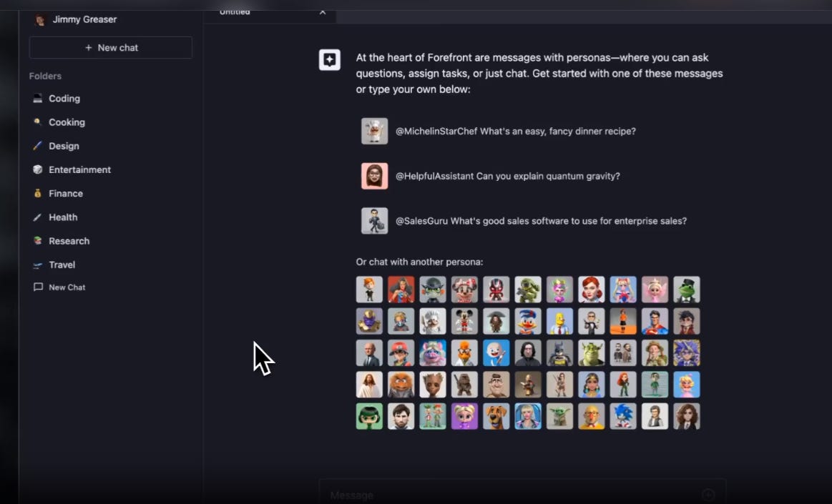The height and width of the screenshot is (504, 832).
Task: Open the Sailor Moon persona thumbnail
Action: pos(623,290)
